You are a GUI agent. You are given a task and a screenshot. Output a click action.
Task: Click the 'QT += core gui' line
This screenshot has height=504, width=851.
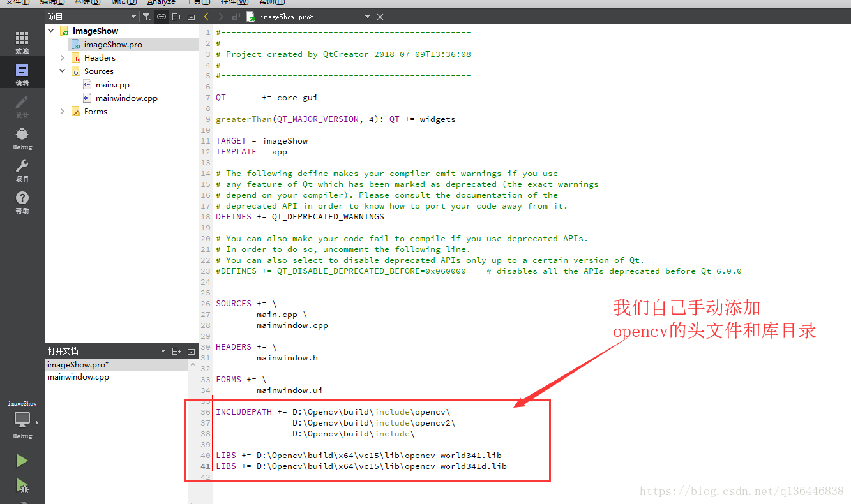click(x=267, y=97)
